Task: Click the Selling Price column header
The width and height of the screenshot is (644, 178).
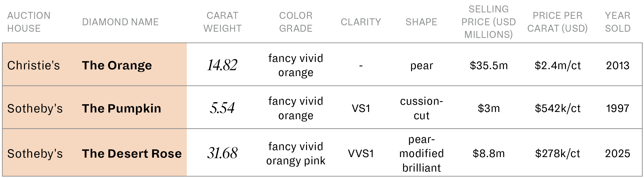Action: click(x=488, y=22)
